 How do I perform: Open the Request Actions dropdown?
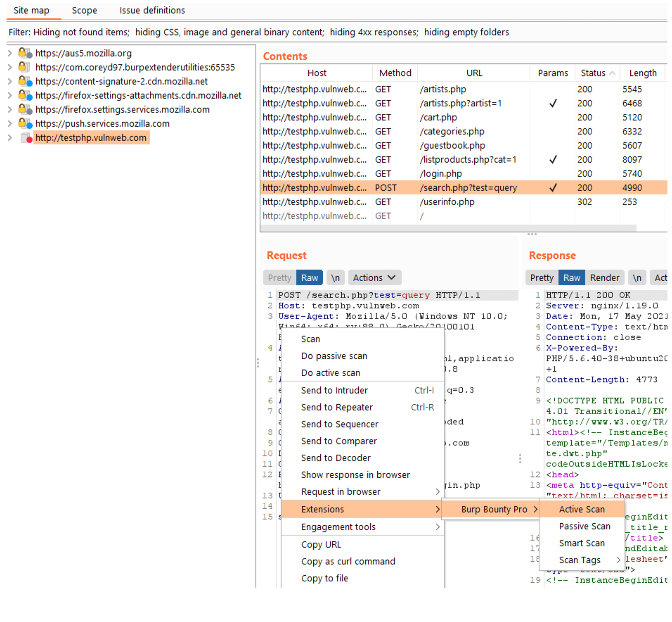coord(374,278)
